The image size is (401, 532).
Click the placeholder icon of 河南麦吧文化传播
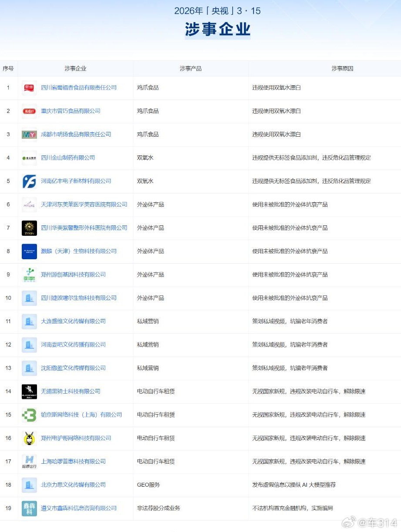click(29, 345)
